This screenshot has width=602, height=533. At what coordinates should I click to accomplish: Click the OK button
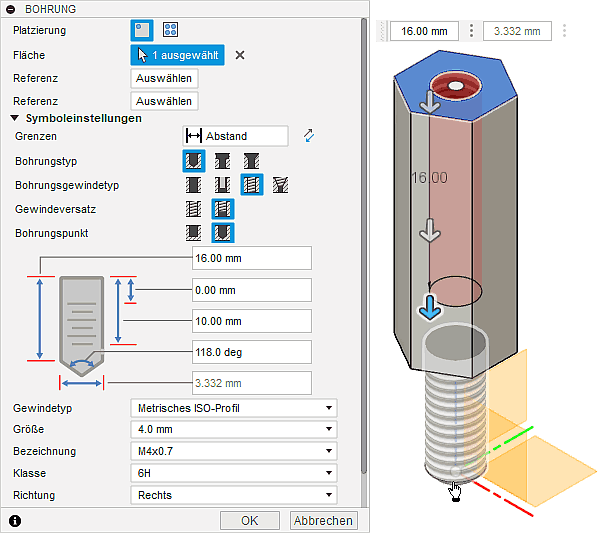tap(250, 520)
